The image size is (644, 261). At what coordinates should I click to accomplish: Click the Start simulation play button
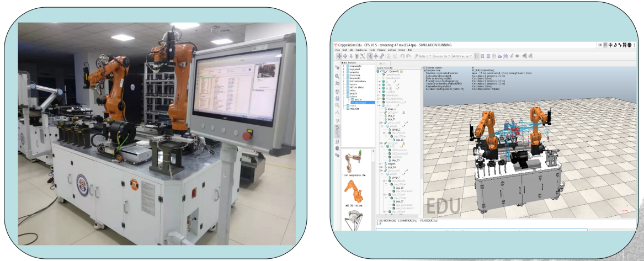click(477, 56)
